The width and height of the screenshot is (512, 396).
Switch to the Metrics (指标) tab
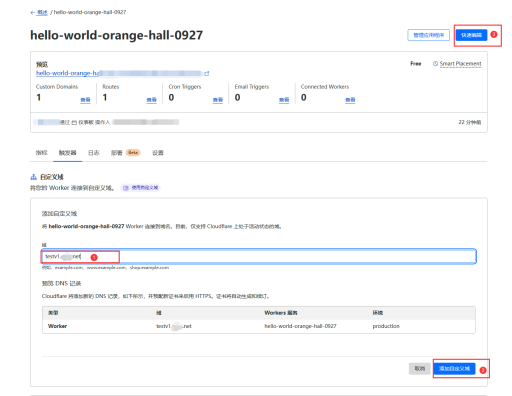(x=42, y=153)
